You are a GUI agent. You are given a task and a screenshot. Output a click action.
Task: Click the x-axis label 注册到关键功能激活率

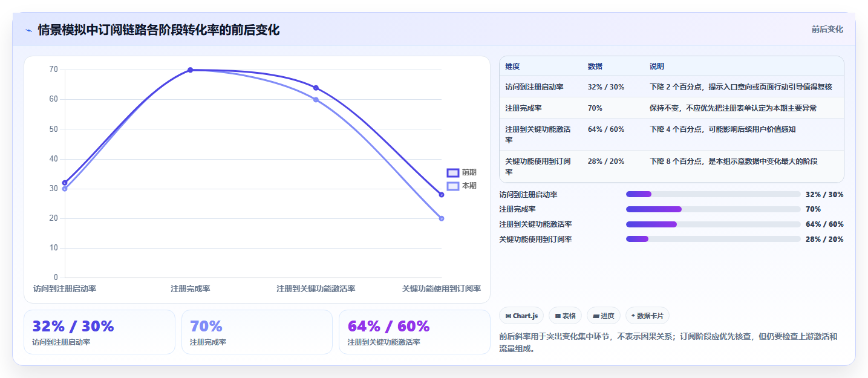(316, 288)
